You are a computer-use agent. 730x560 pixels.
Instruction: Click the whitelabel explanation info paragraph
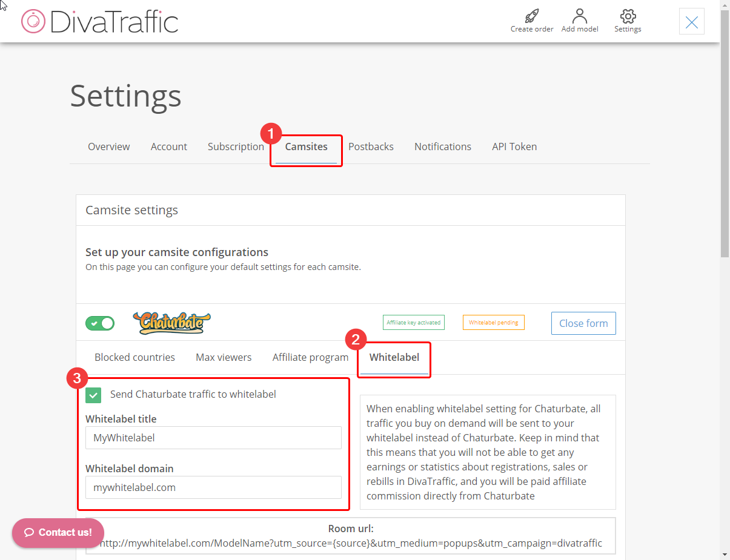click(x=488, y=452)
